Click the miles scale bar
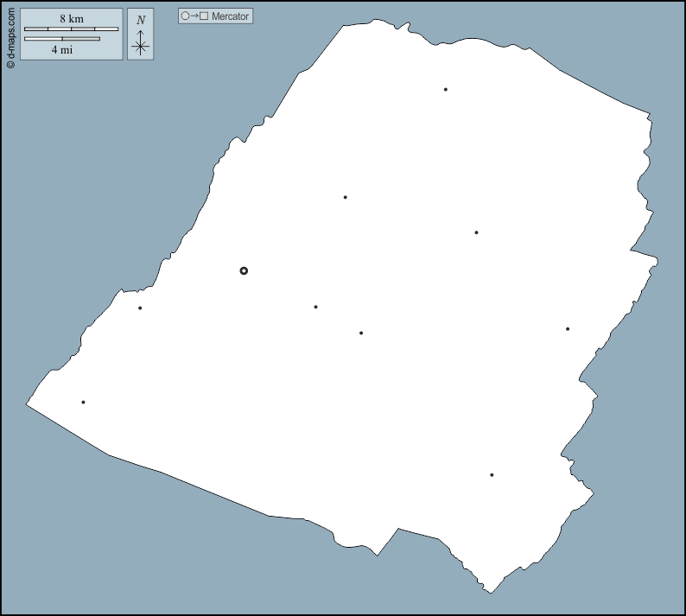Viewport: 686px width, 616px height. [61, 39]
